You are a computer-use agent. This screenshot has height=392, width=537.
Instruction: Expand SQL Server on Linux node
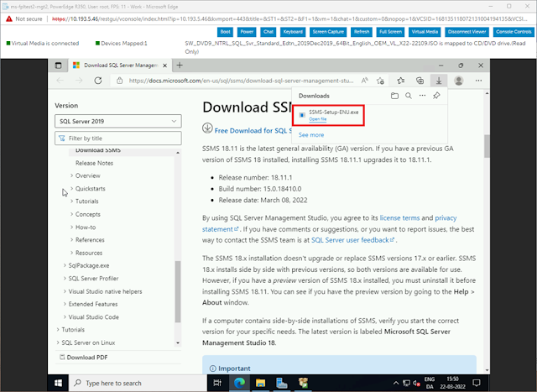pos(58,342)
